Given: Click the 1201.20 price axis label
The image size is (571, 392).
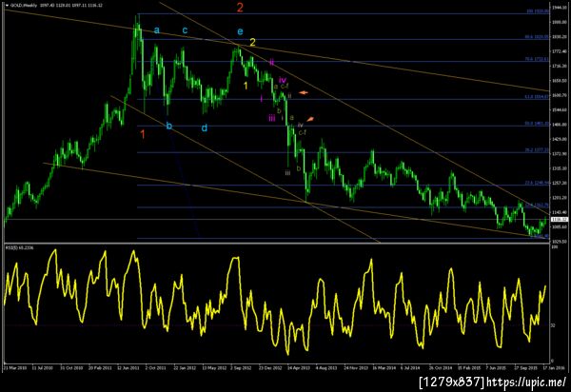Looking at the screenshot, I should pos(560,198).
